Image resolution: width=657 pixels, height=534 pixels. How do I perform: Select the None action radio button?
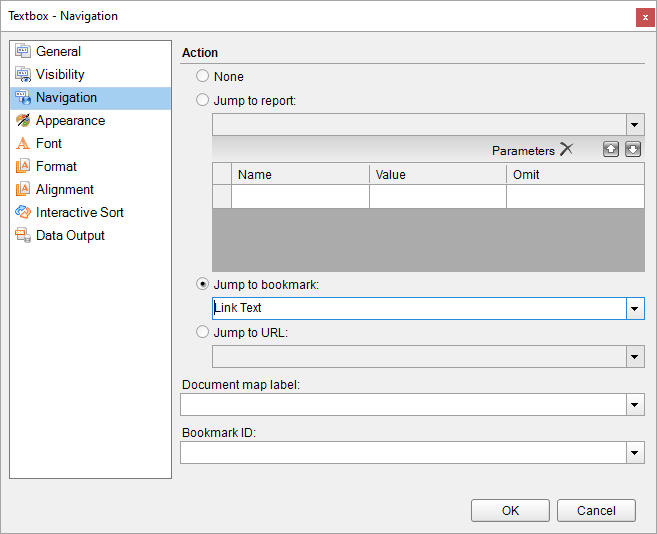click(x=202, y=76)
